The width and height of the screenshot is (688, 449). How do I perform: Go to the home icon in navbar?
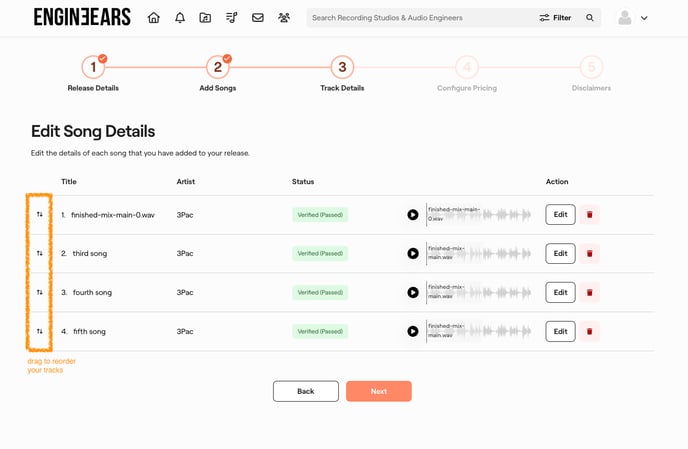(x=153, y=18)
